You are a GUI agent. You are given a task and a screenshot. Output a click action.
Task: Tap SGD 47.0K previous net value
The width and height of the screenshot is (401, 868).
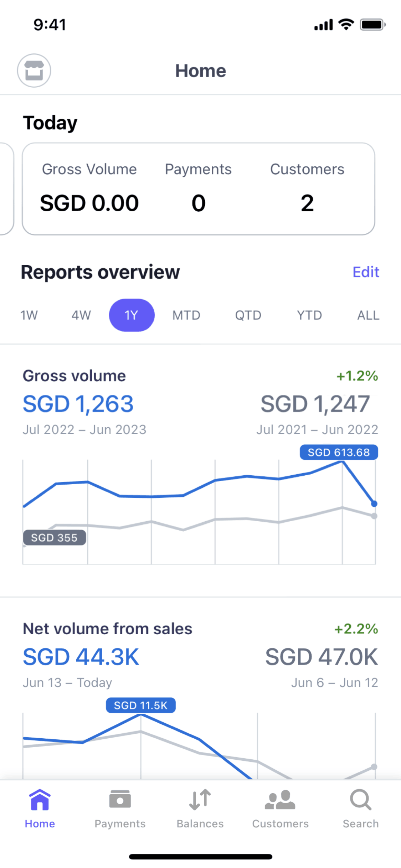click(322, 657)
